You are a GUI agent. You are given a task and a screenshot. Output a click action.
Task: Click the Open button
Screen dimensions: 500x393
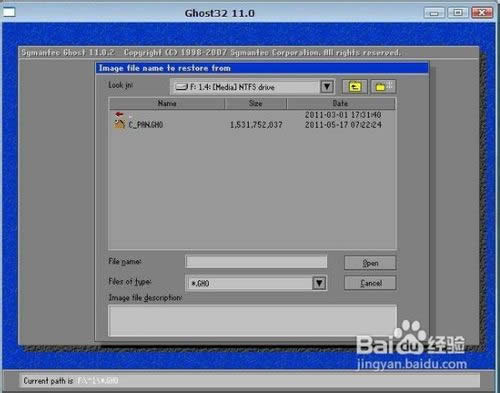[x=370, y=263]
